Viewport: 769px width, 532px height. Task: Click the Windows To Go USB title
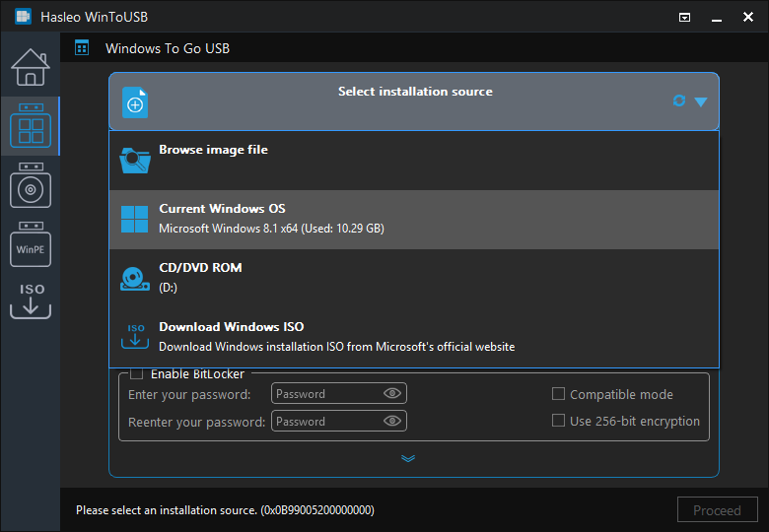click(168, 48)
